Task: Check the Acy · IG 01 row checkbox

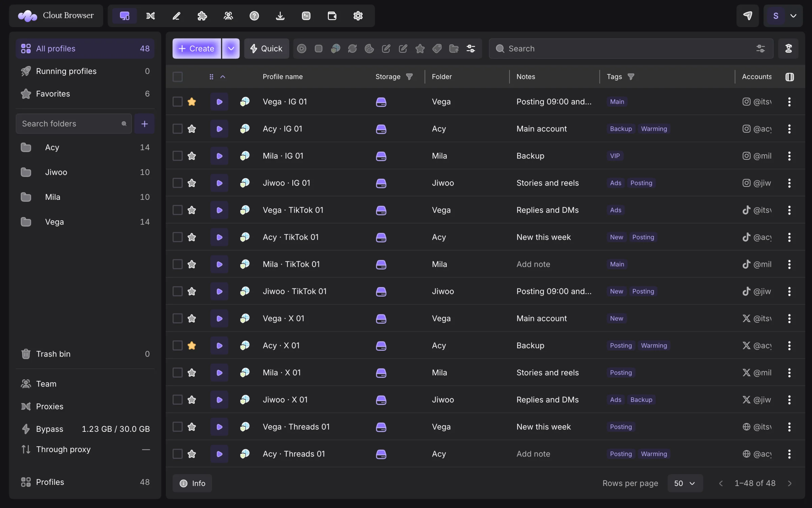Action: [178, 129]
